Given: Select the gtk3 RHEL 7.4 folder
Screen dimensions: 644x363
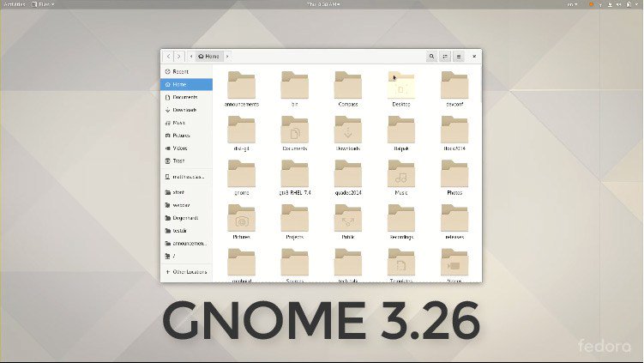Looking at the screenshot, I should 294,173.
